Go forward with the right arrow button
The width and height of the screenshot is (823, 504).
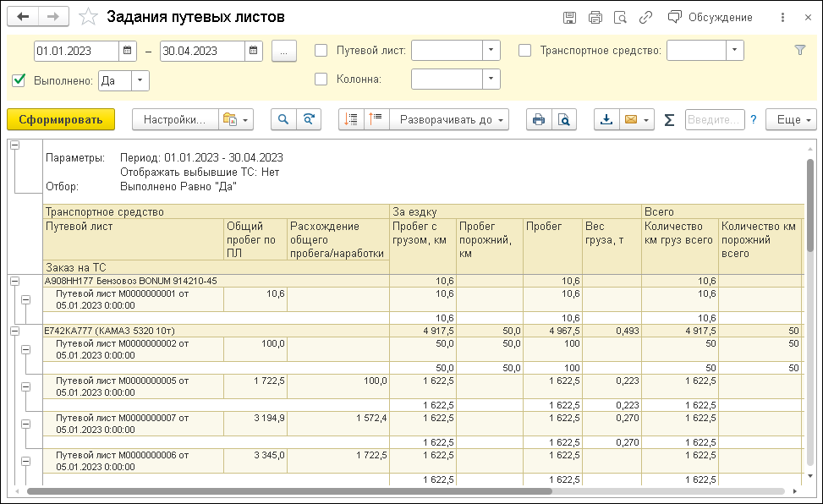pos(53,17)
